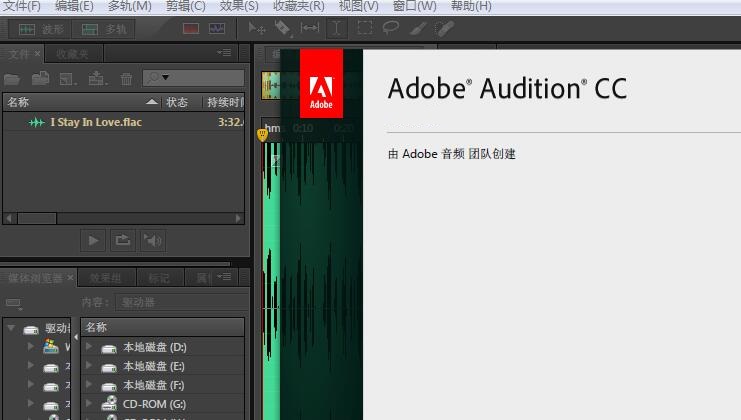Expand 本地磁盘 (F:)

[89, 384]
